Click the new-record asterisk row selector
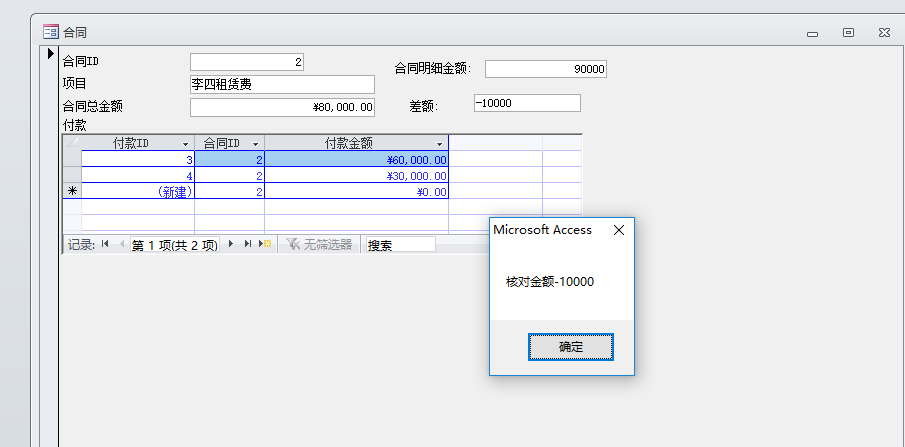Viewport: 905px width, 447px height. [72, 191]
